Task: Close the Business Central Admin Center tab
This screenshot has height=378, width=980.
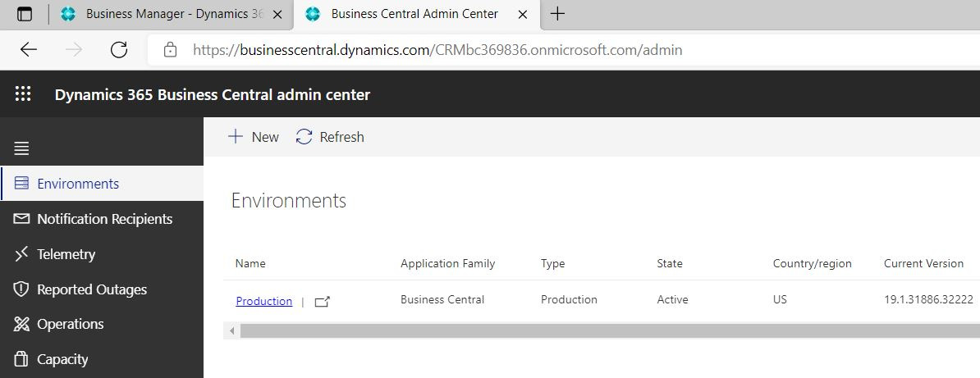Action: tap(523, 15)
